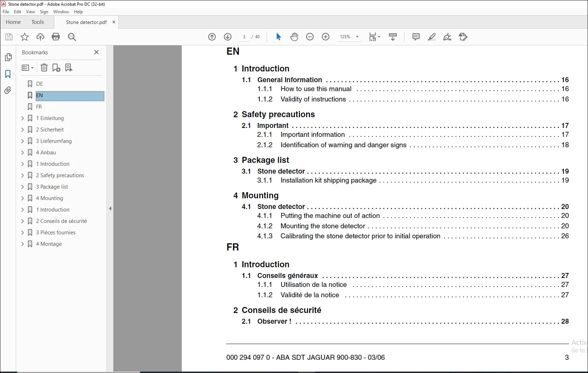The width and height of the screenshot is (588, 373).
Task: Open TOC entry Identification of warning and danger signs
Action: tap(344, 145)
